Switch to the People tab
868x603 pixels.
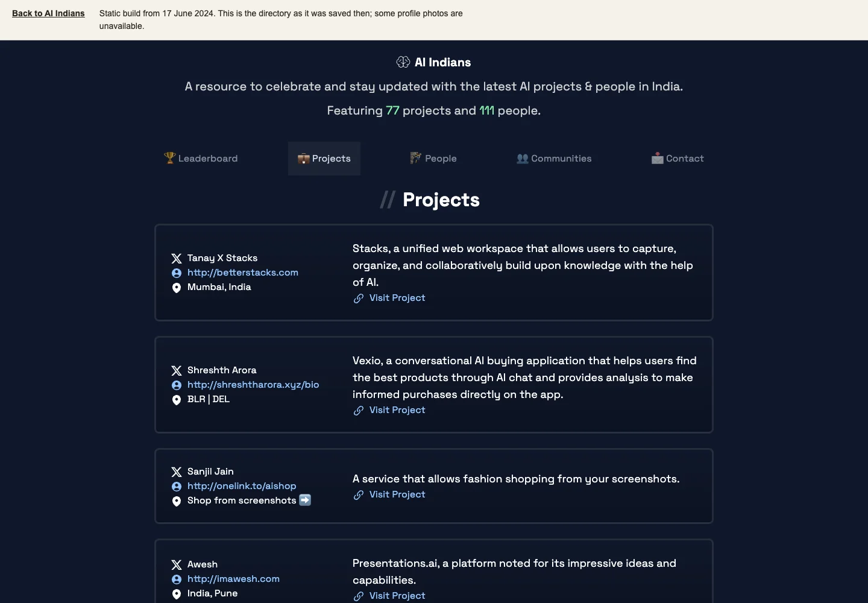pyautogui.click(x=433, y=159)
